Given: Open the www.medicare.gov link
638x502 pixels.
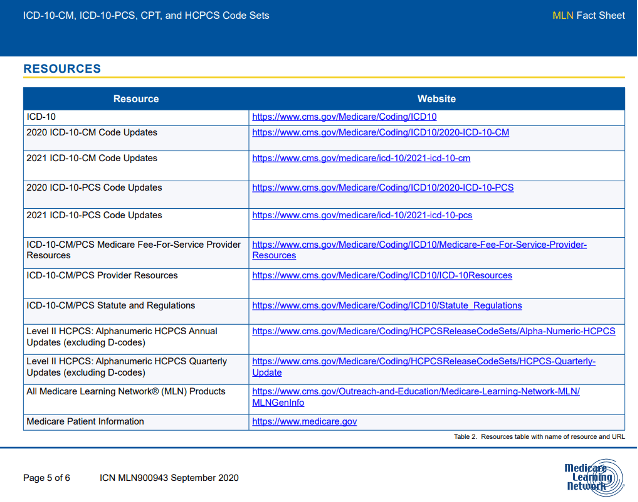Looking at the screenshot, I should pos(304,422).
